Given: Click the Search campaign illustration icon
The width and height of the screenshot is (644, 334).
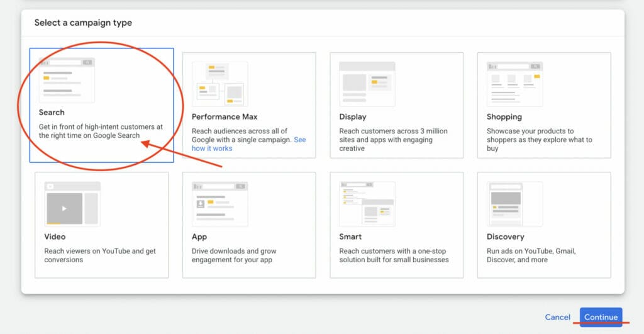Looking at the screenshot, I should pyautogui.click(x=67, y=80).
